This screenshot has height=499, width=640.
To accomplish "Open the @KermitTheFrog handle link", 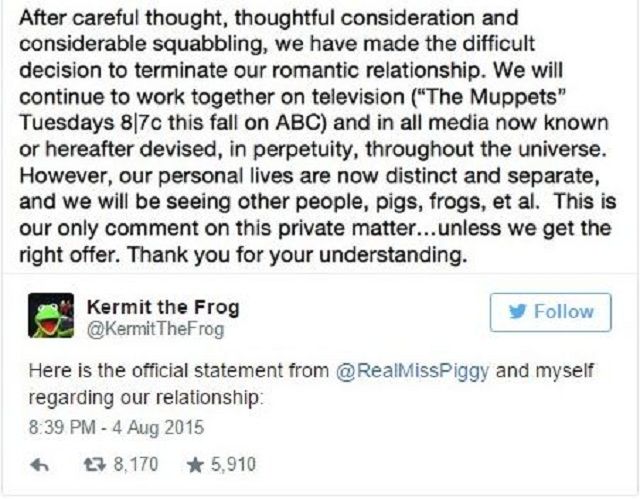I will click(x=155, y=328).
